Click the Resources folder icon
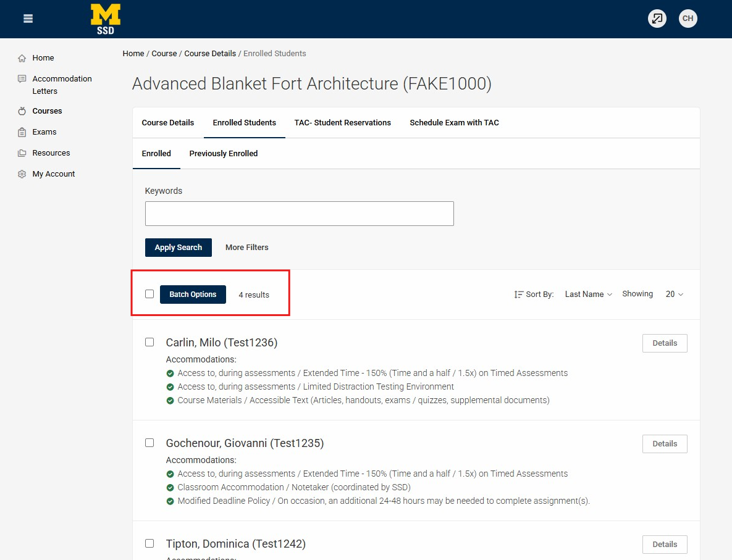The height and width of the screenshot is (560, 732). [22, 153]
